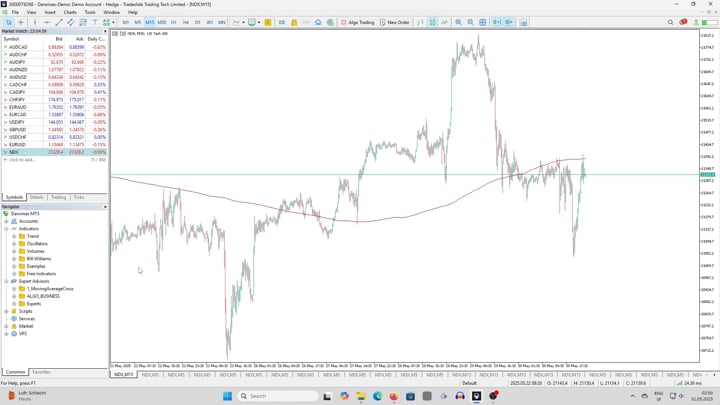Click the IDE MetaEditor toolbar icon
720x405 pixels.
coord(282,22)
